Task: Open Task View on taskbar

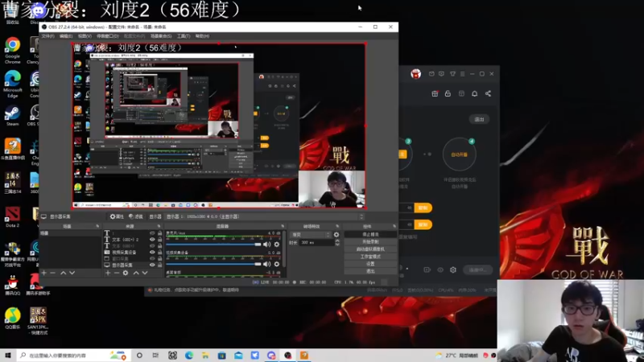Action: (155, 356)
